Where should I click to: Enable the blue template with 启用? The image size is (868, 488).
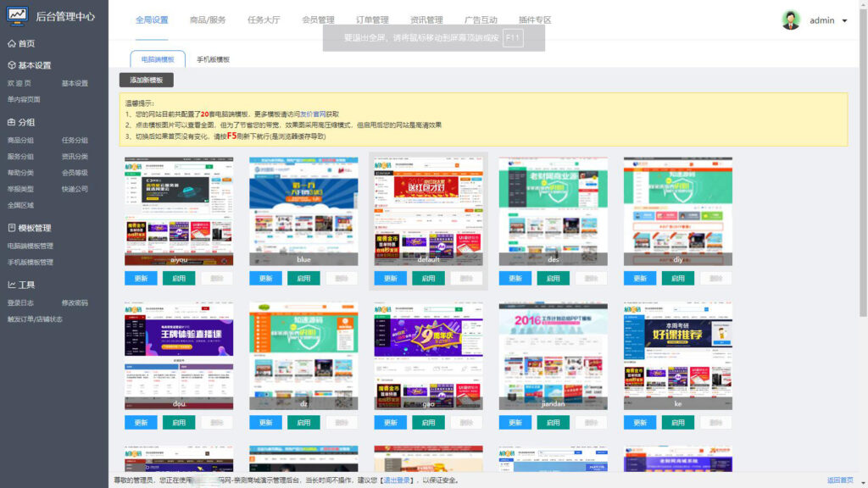[304, 278]
